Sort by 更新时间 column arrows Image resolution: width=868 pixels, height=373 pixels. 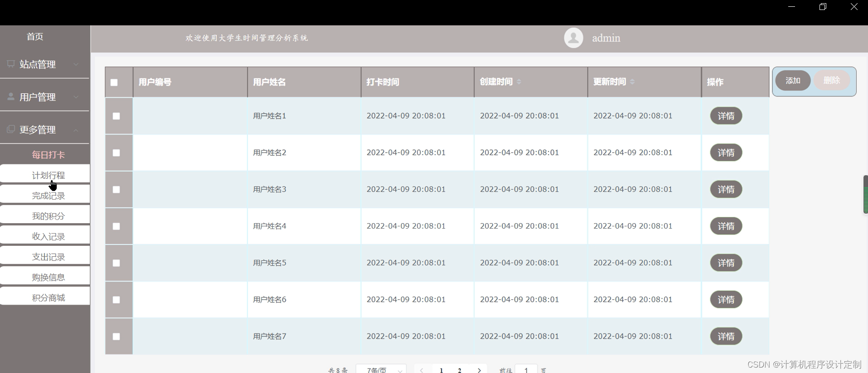[x=632, y=81]
